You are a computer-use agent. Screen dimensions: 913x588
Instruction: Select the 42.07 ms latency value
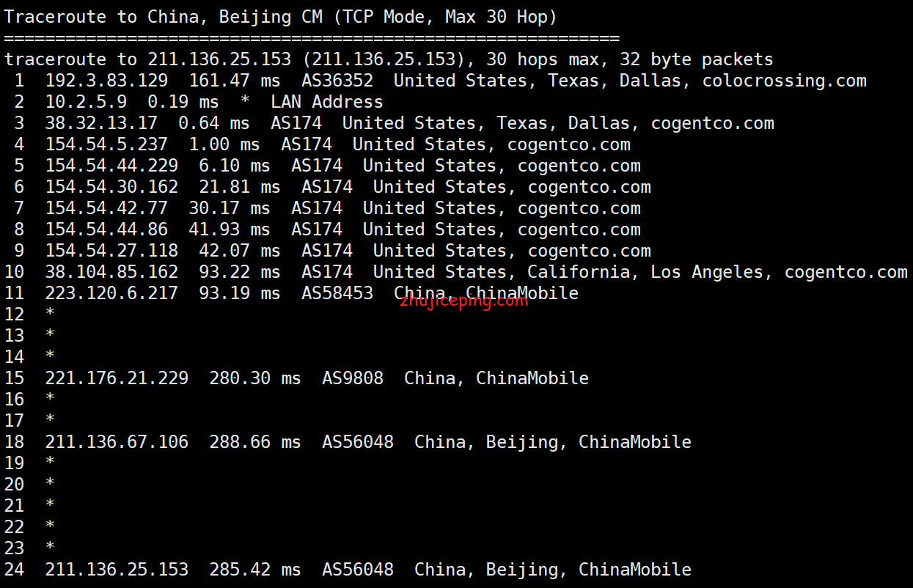[240, 251]
